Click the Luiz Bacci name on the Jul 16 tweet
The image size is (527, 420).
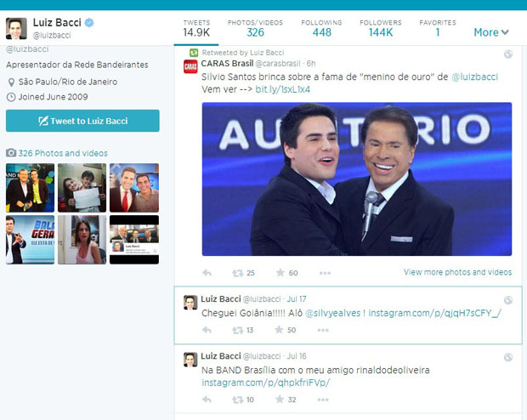(x=221, y=356)
